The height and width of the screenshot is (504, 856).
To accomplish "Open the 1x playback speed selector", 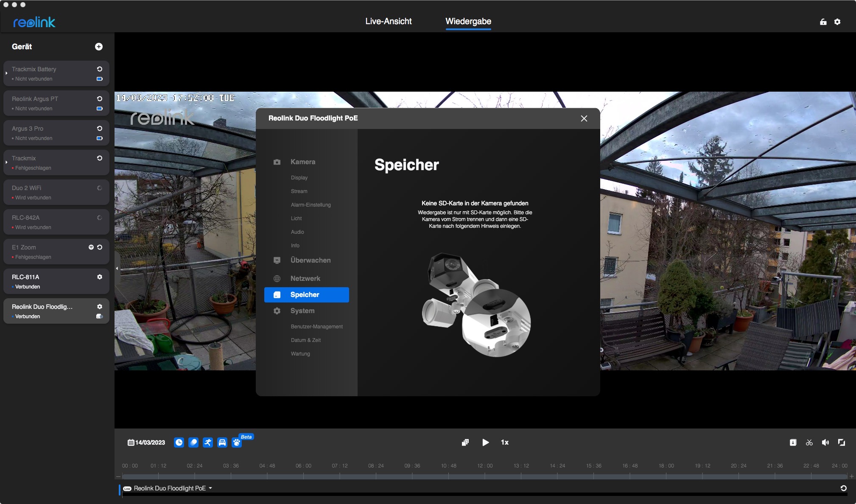I will 505,442.
